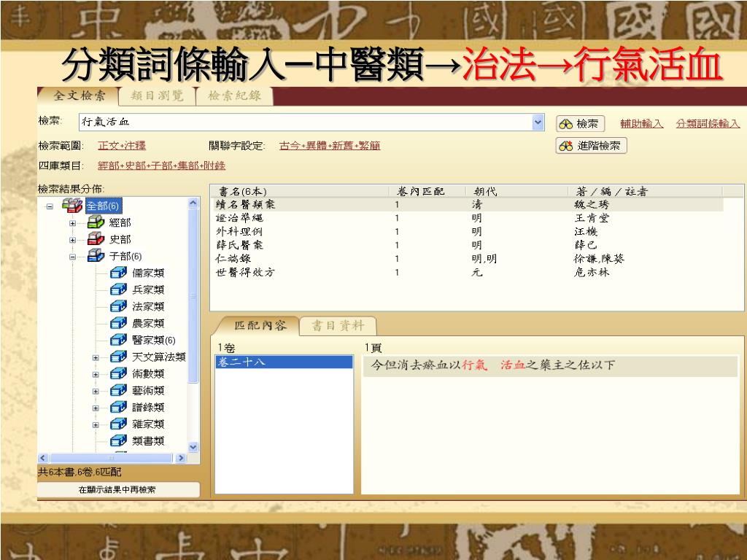This screenshot has width=747, height=560.
Task: Select the 仁端錄 result row
Action: tap(468, 259)
